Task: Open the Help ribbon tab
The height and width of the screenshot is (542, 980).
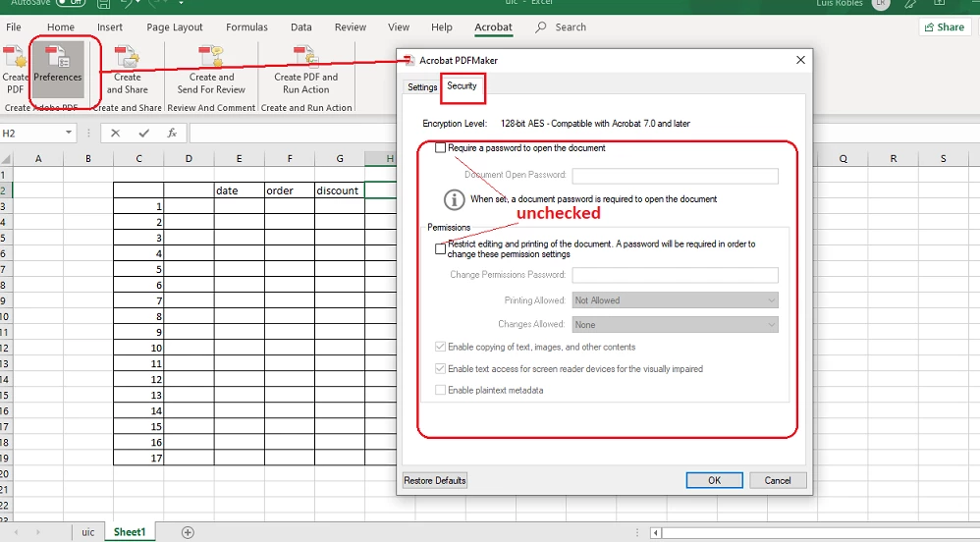Action: (441, 27)
